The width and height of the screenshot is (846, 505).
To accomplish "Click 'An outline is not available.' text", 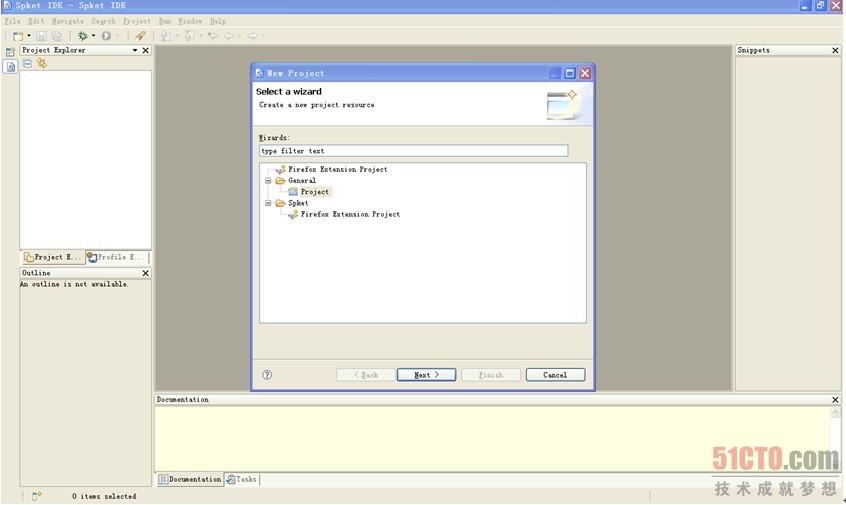I will tap(74, 284).
